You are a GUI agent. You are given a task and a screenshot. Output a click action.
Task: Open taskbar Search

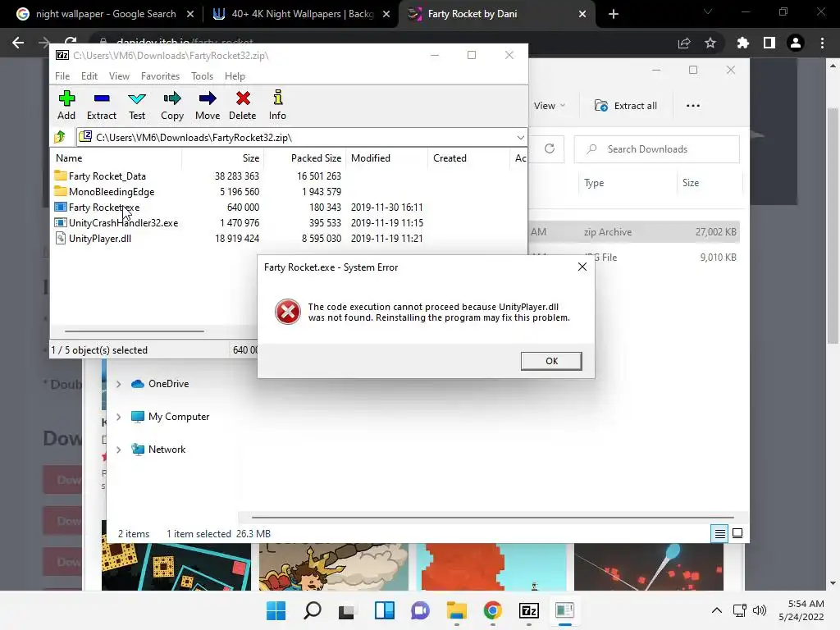point(313,610)
